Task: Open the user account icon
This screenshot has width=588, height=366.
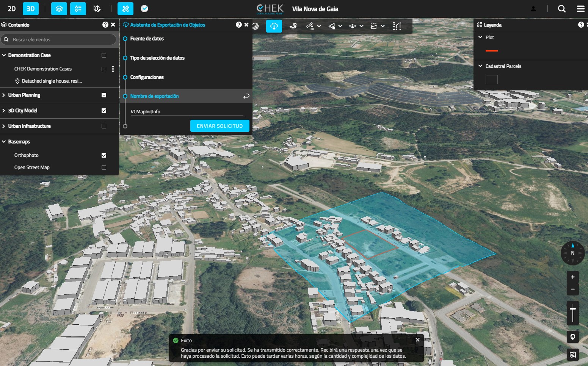Action: point(533,9)
